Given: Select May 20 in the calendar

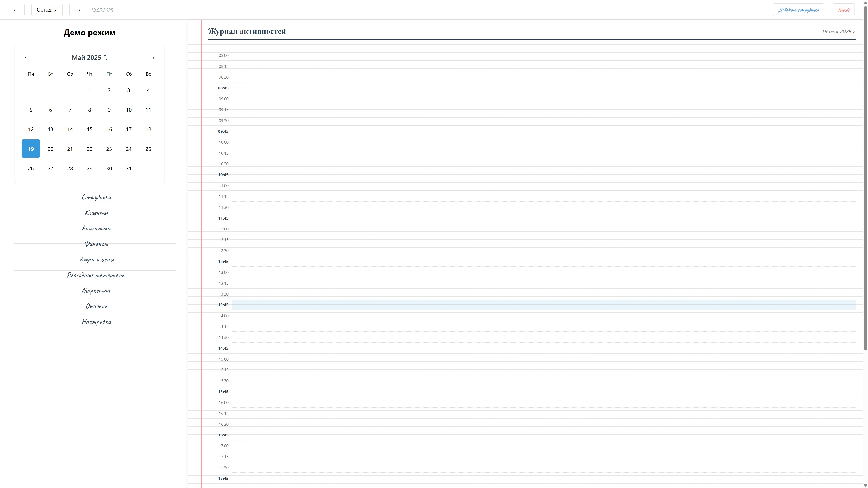Looking at the screenshot, I should (50, 148).
